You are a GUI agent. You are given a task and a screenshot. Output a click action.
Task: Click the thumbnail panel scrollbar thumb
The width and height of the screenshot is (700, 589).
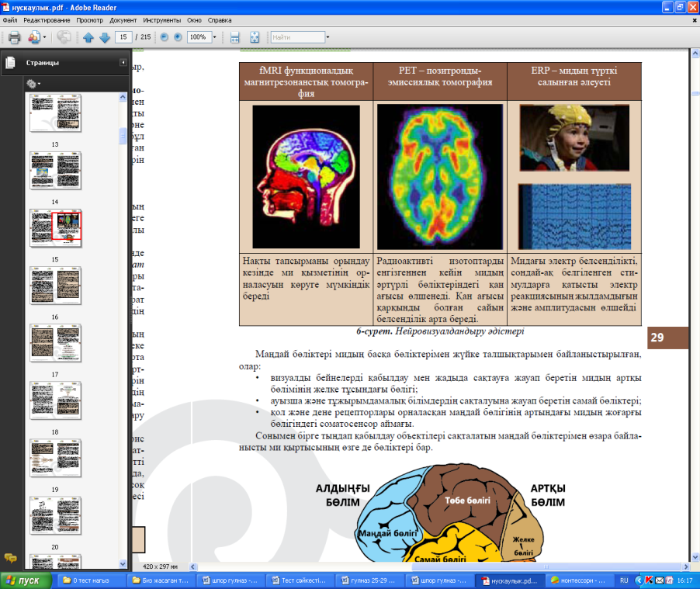pyautogui.click(x=123, y=137)
